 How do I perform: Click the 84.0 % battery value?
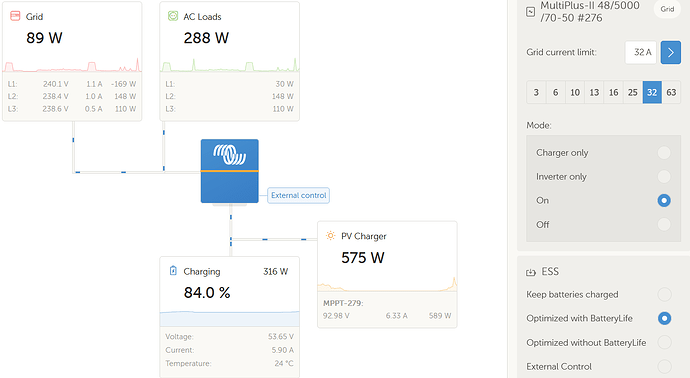(207, 293)
